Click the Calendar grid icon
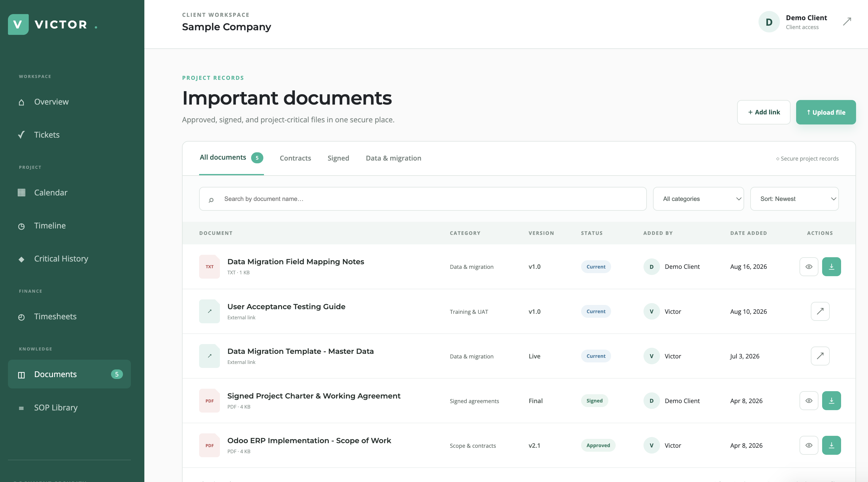This screenshot has height=482, width=868. point(21,192)
